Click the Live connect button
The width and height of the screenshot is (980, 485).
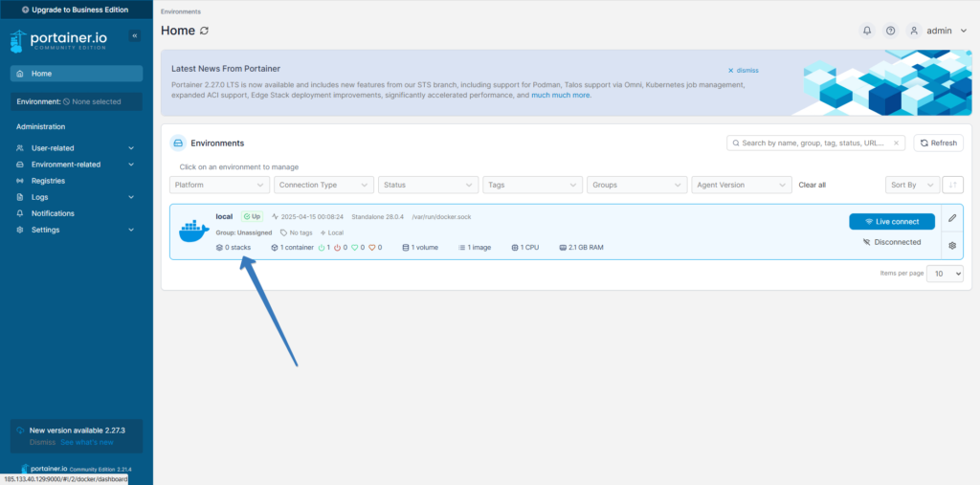coord(892,221)
